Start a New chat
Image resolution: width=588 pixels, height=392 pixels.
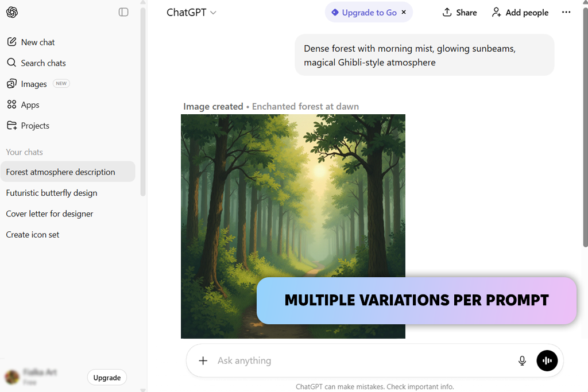click(x=31, y=42)
